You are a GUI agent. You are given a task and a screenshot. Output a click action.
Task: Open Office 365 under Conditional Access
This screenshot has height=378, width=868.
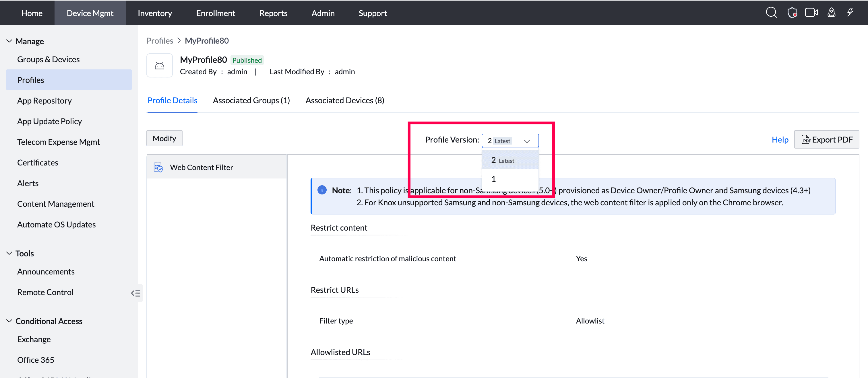[36, 360]
